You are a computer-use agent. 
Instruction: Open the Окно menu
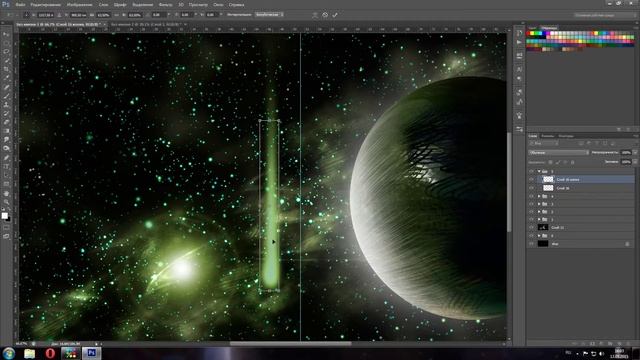click(x=218, y=4)
